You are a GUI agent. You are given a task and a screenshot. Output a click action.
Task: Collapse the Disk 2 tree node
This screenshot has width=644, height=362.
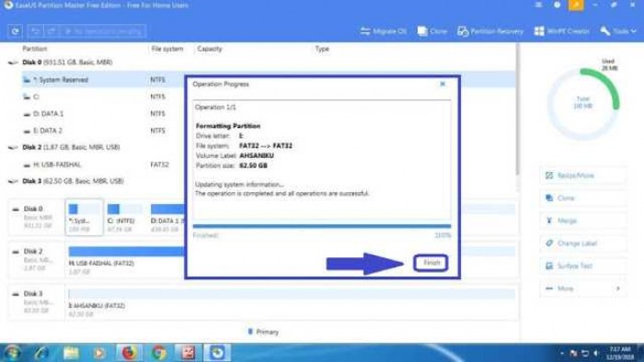(13, 147)
